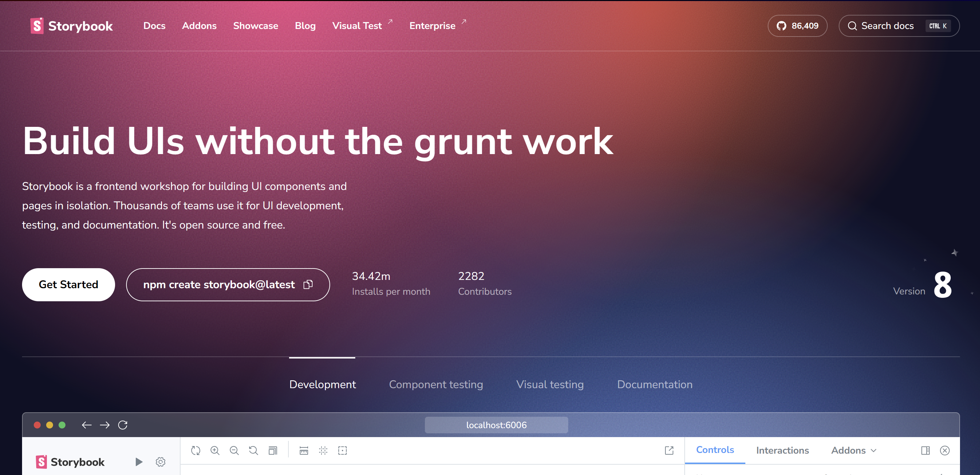Click the npm create storybook@latest button

(x=228, y=284)
